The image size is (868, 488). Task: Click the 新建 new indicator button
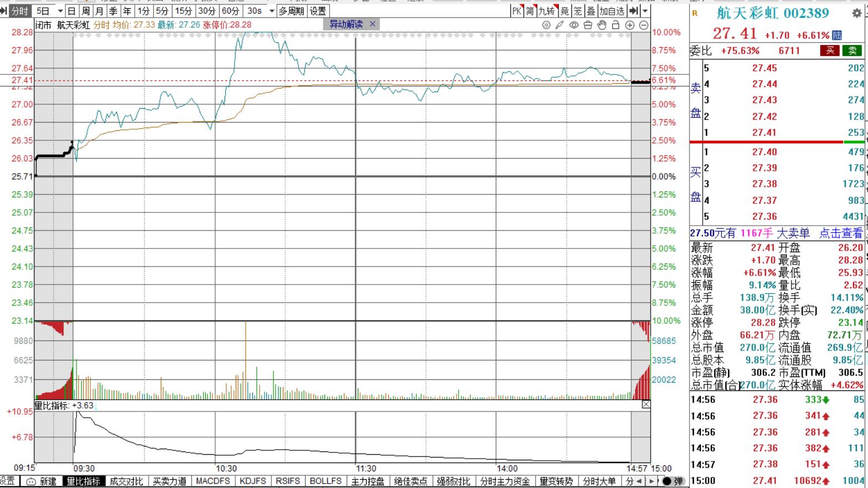tap(42, 481)
